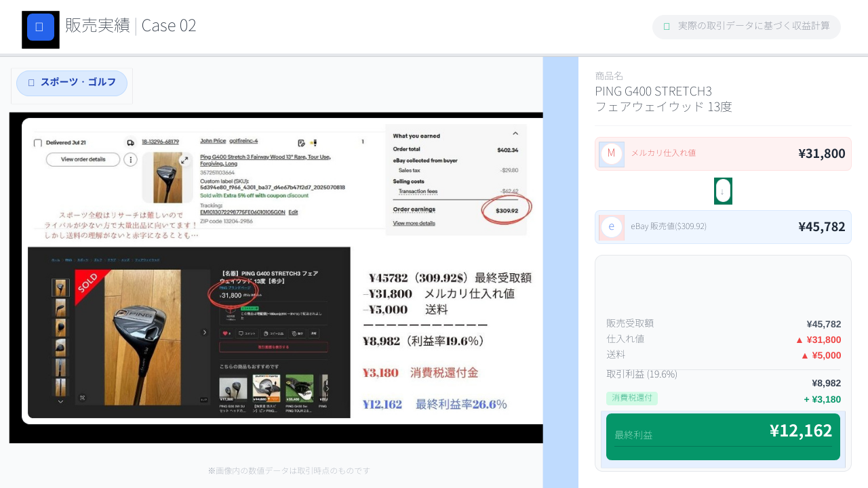Select the golf icon in the スポーツ・ゴルフ badge
Viewport: 868px width, 488px height.
(x=31, y=82)
